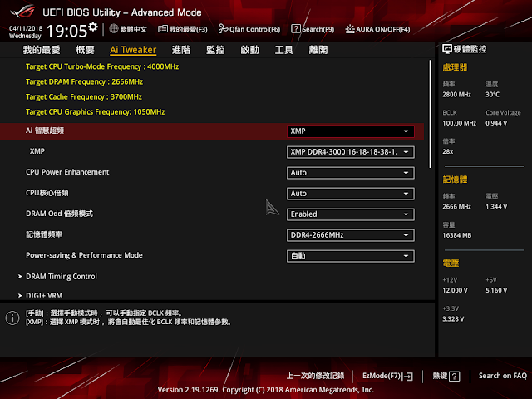Open the AI 智慧超頻 XMP dropdown
This screenshot has height=399, width=532.
(x=351, y=131)
